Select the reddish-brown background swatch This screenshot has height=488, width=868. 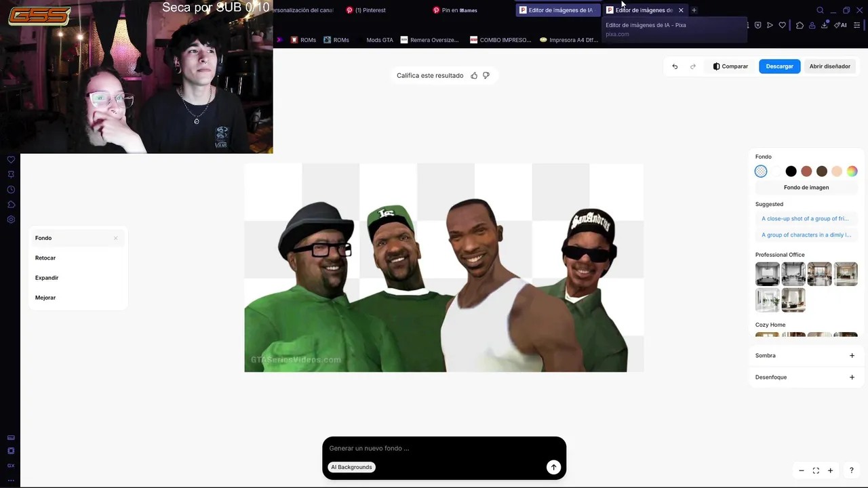click(806, 171)
